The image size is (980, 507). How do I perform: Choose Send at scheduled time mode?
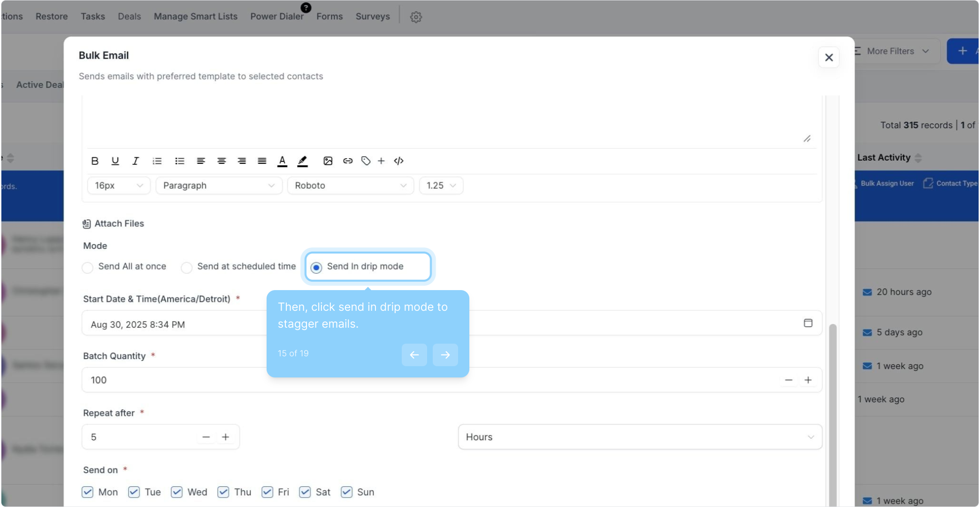click(x=187, y=268)
